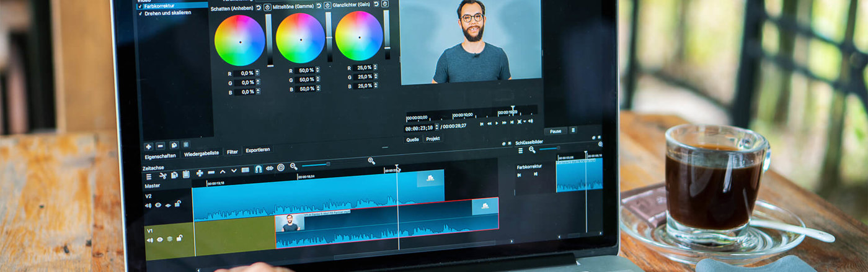Click Mitteltöne R 50,0 % spinner arrows

click(x=317, y=70)
